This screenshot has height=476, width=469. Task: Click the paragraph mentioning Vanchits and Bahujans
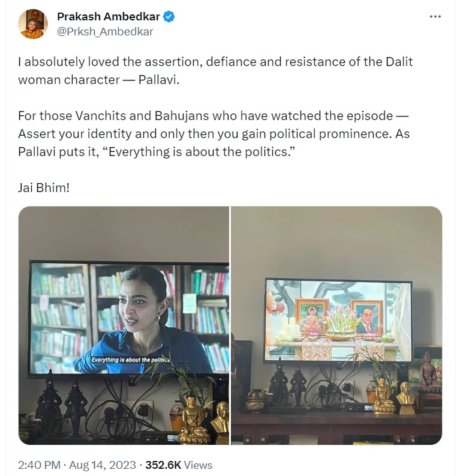(214, 134)
